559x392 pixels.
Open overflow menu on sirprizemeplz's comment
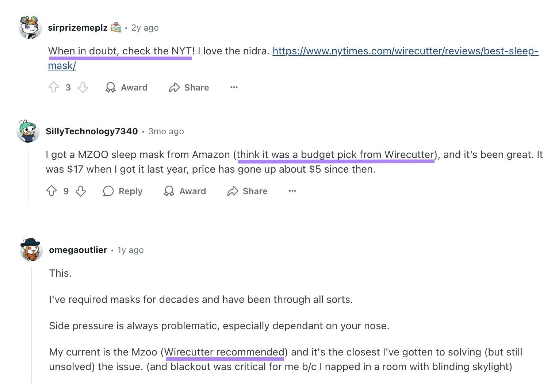tap(234, 87)
